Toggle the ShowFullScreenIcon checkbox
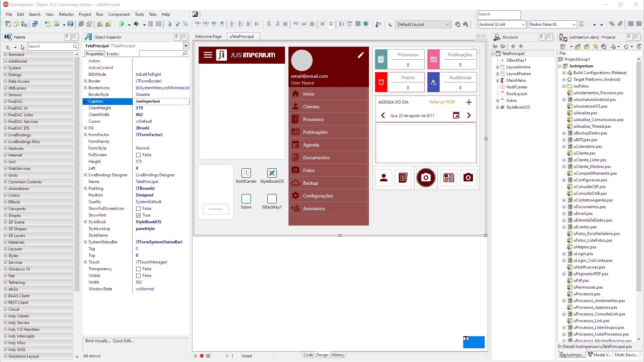This screenshot has width=644, height=362. (x=138, y=208)
